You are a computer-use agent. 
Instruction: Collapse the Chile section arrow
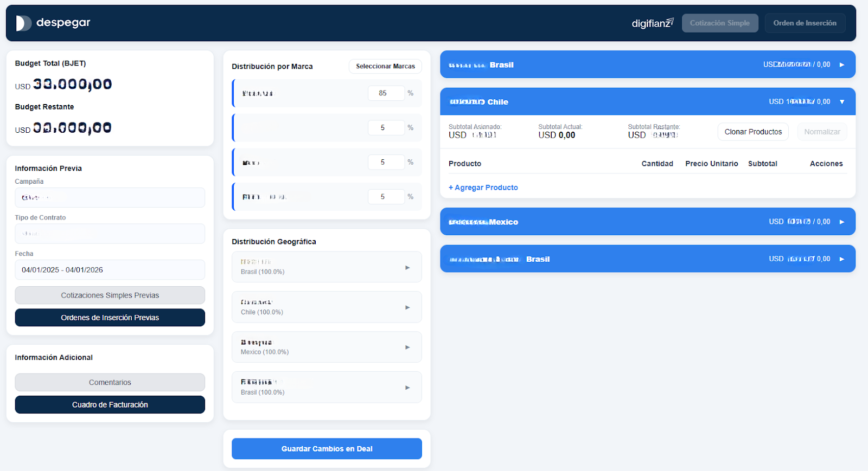click(842, 102)
